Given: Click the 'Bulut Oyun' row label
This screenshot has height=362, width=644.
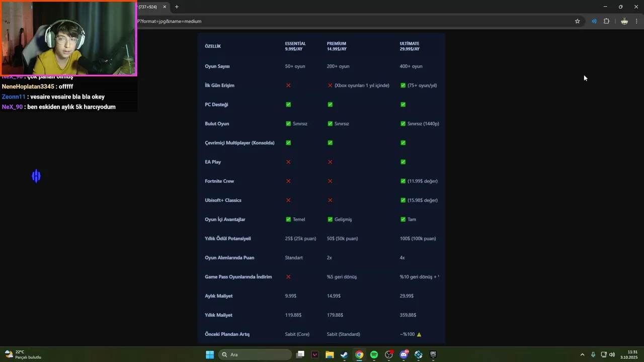Looking at the screenshot, I should [217, 124].
